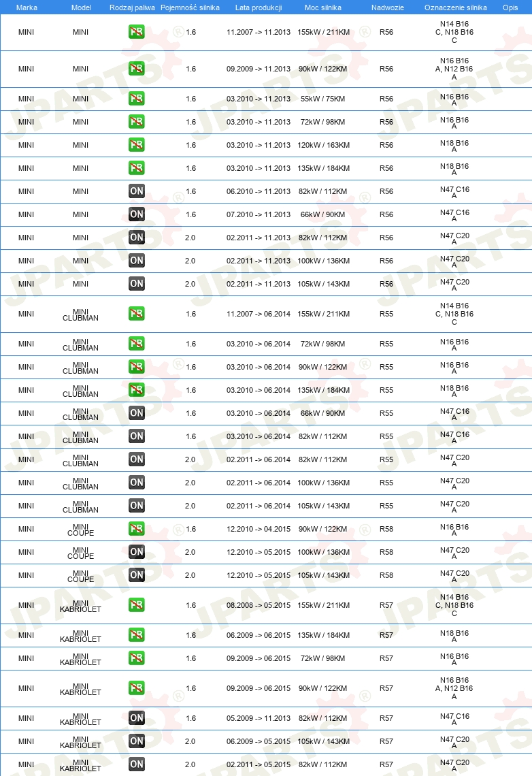Click the petrol icon in the KABRIOLET 90kW/122KM row
The width and height of the screenshot is (532, 776).
(x=137, y=688)
